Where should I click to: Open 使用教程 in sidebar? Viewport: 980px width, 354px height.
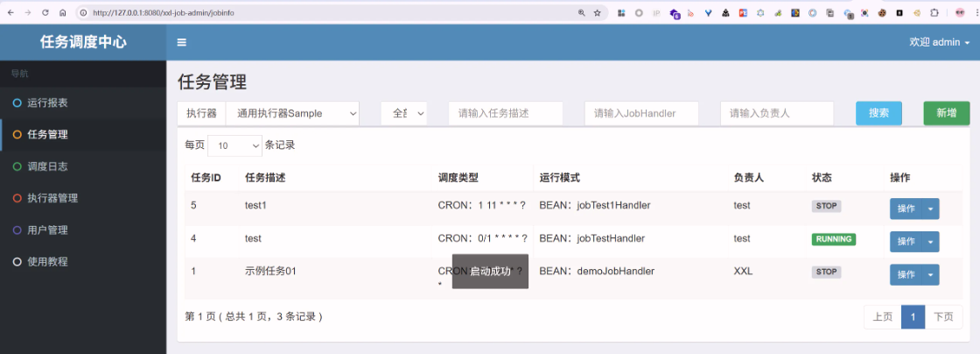(47, 261)
